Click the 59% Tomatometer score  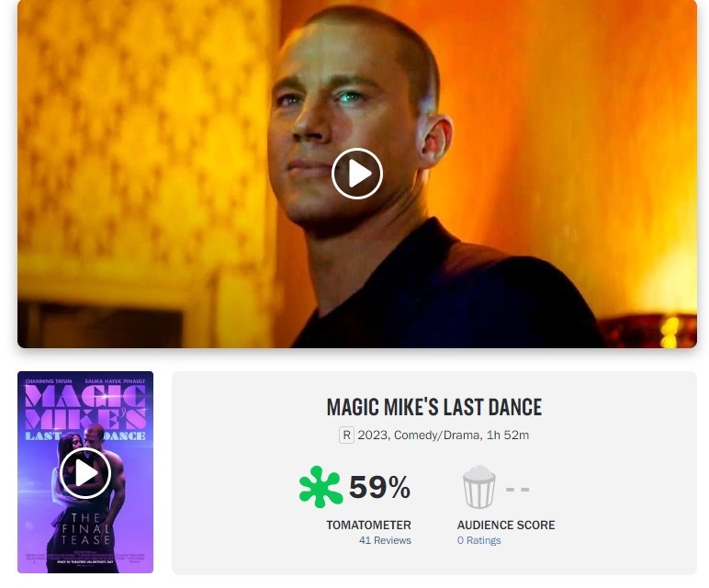tap(379, 487)
